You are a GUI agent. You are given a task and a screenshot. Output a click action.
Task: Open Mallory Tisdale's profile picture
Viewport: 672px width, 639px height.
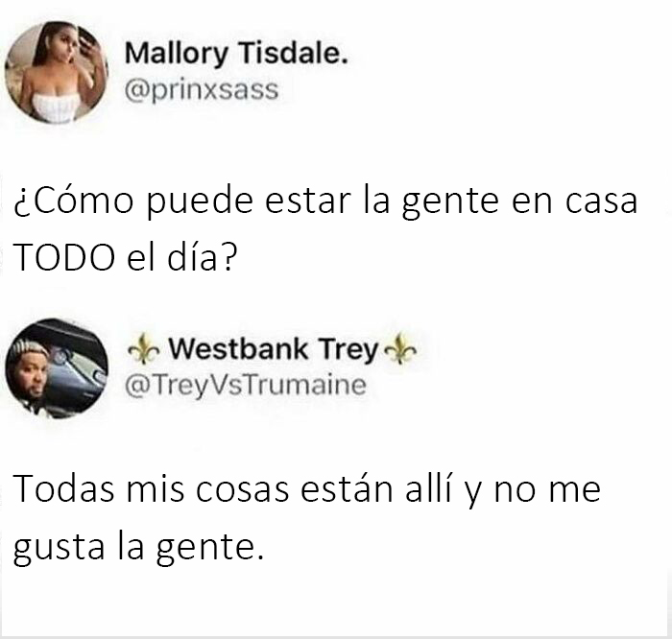[57, 72]
